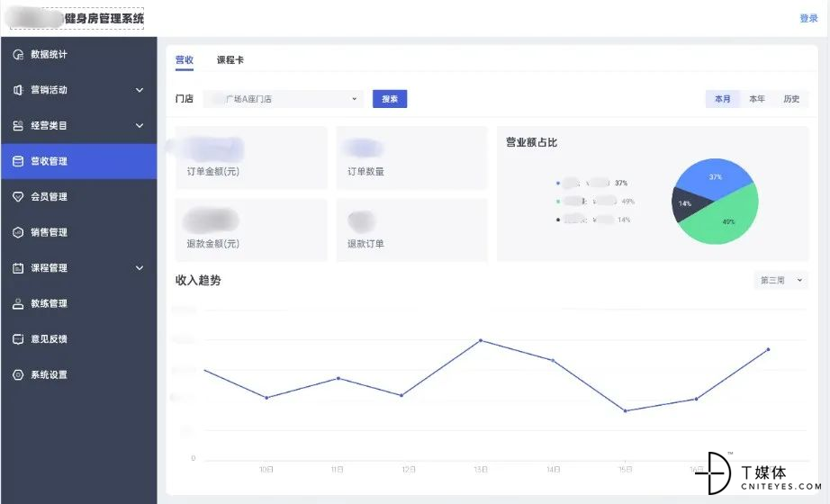This screenshot has width=830, height=504.
Task: Open 意见反馈 menu item
Action: 79,338
